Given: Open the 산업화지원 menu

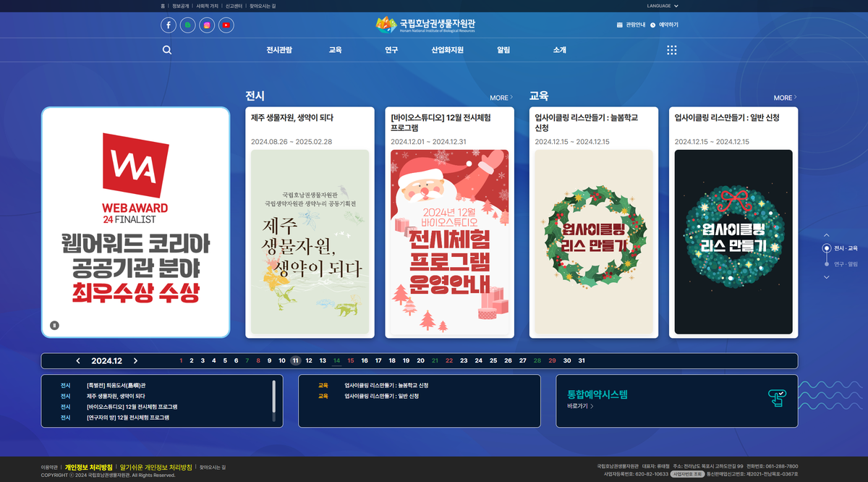Looking at the screenshot, I should 447,50.
